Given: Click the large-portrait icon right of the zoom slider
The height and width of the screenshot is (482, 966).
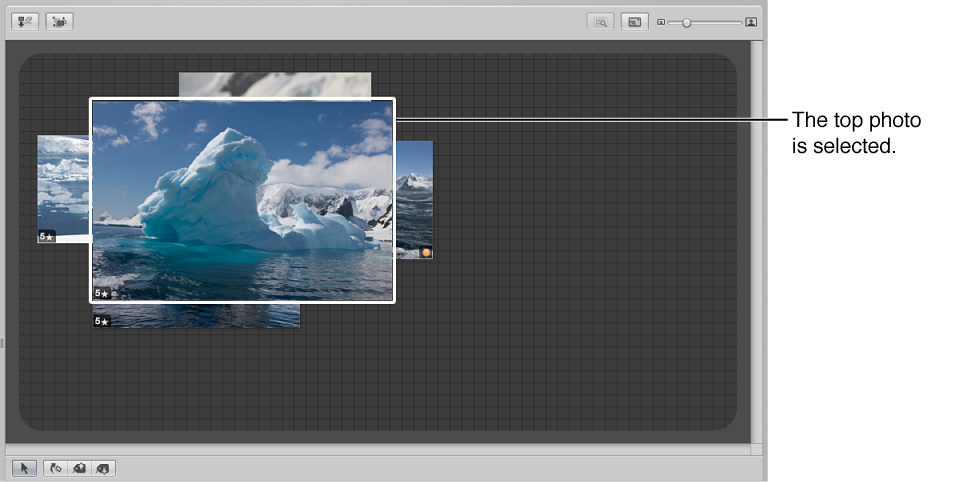Looking at the screenshot, I should tap(751, 22).
